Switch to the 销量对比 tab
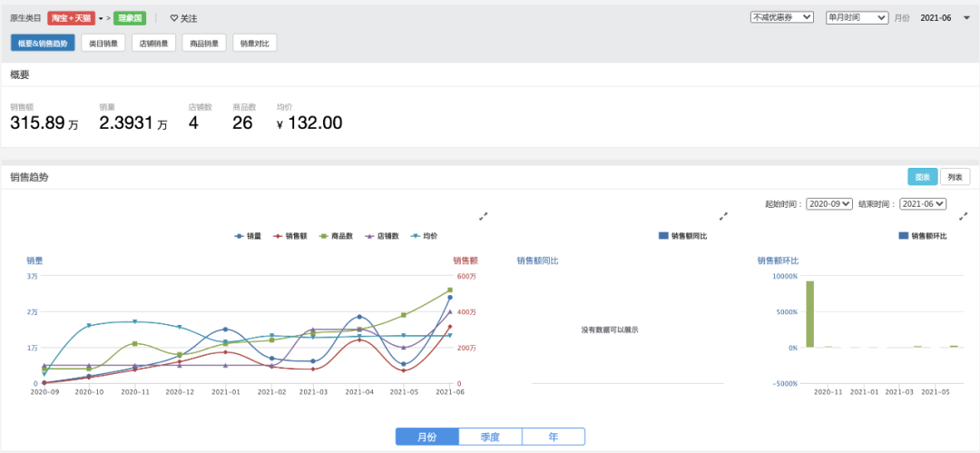The width and height of the screenshot is (980, 453). click(254, 44)
